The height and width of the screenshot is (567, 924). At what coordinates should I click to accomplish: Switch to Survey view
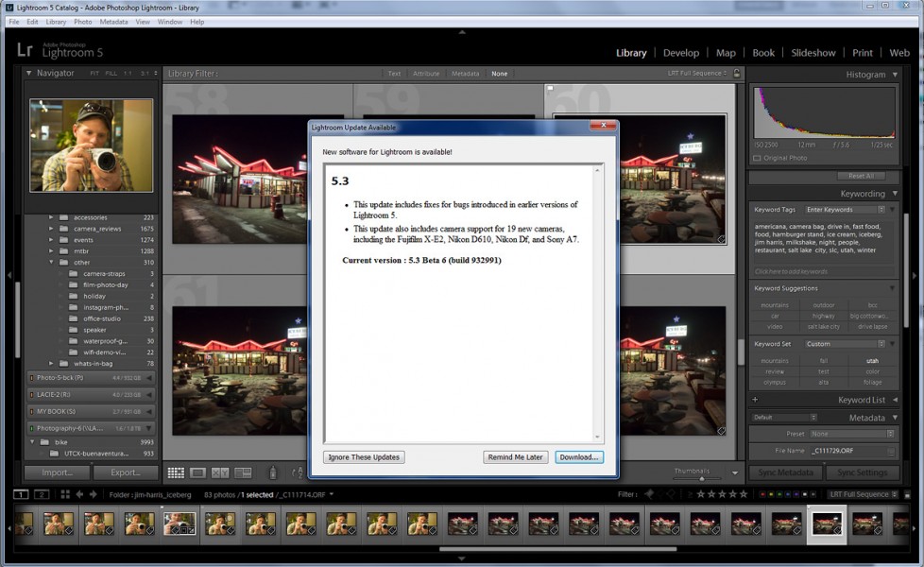pos(243,472)
